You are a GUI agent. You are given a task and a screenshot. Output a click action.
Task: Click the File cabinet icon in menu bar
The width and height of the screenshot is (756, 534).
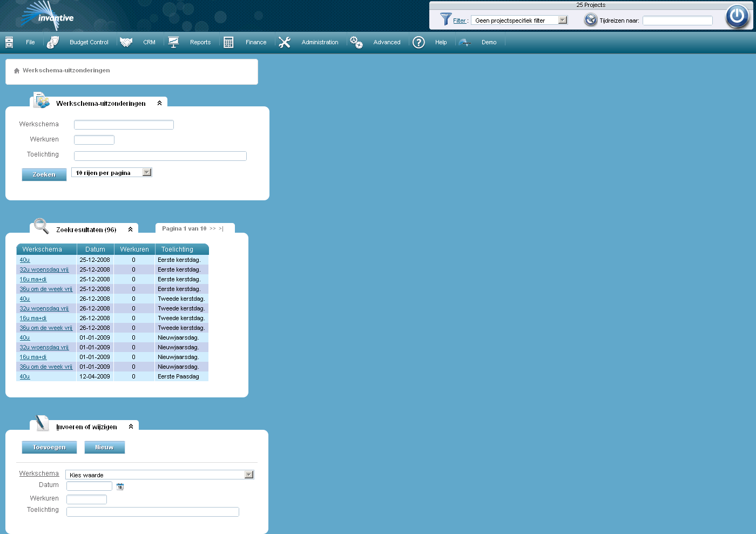[9, 42]
